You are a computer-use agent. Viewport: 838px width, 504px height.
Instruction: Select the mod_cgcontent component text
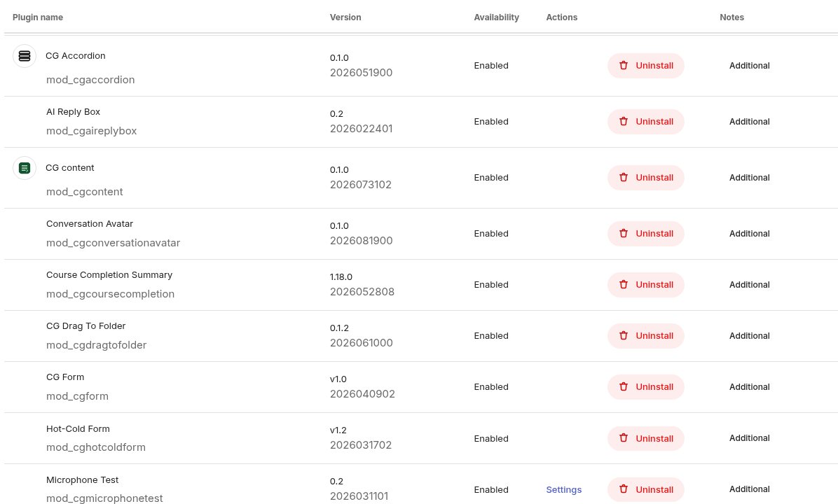tap(85, 192)
